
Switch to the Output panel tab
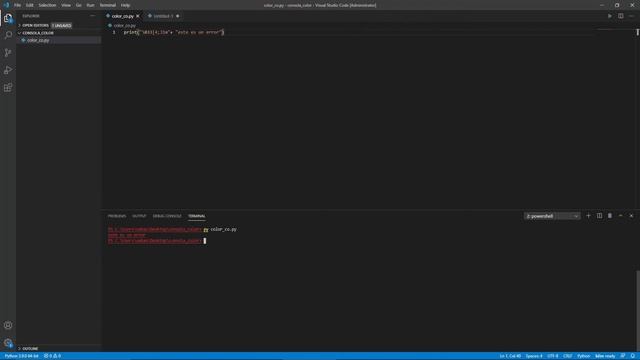139,216
